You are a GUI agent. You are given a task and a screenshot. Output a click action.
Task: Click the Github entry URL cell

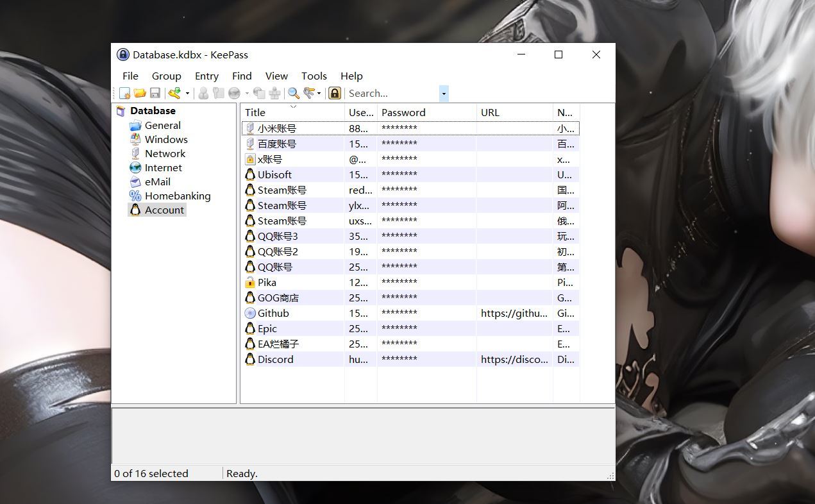pyautogui.click(x=515, y=314)
